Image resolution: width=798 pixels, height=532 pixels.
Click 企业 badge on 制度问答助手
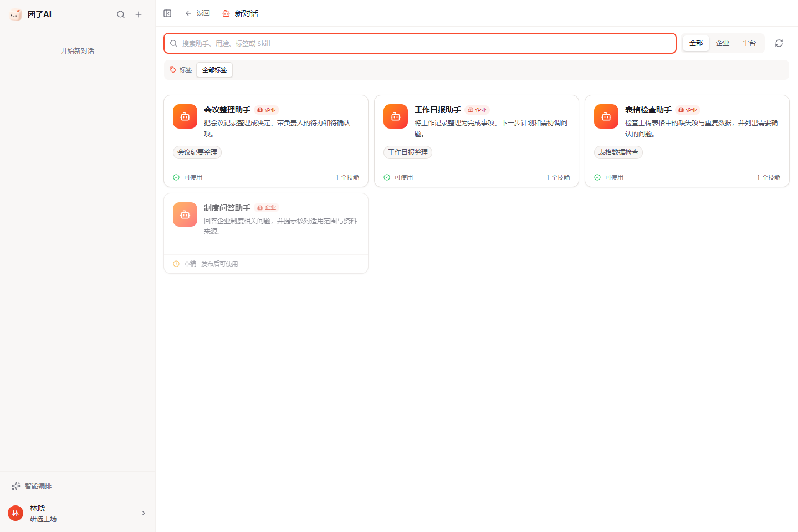click(267, 208)
